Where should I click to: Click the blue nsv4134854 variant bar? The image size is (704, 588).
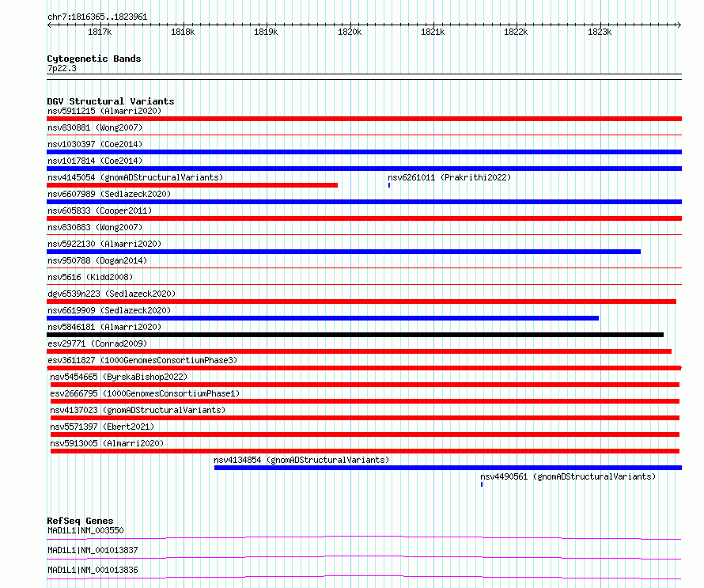[448, 468]
